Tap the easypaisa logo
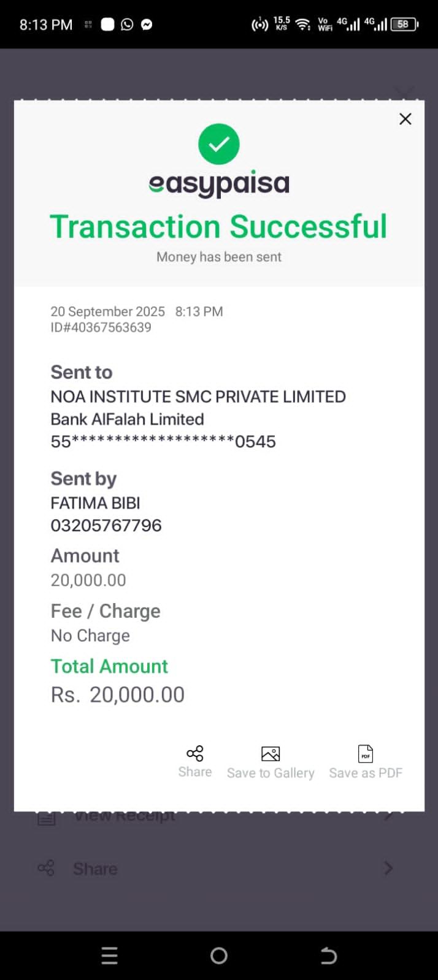 (219, 184)
